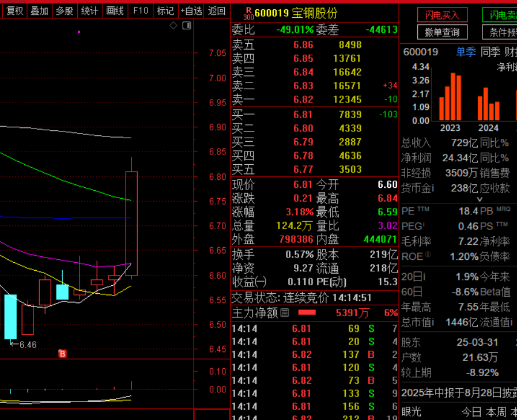517x420 pixels.
Task: Click the 卖一 price 6.82
Action: click(303, 100)
